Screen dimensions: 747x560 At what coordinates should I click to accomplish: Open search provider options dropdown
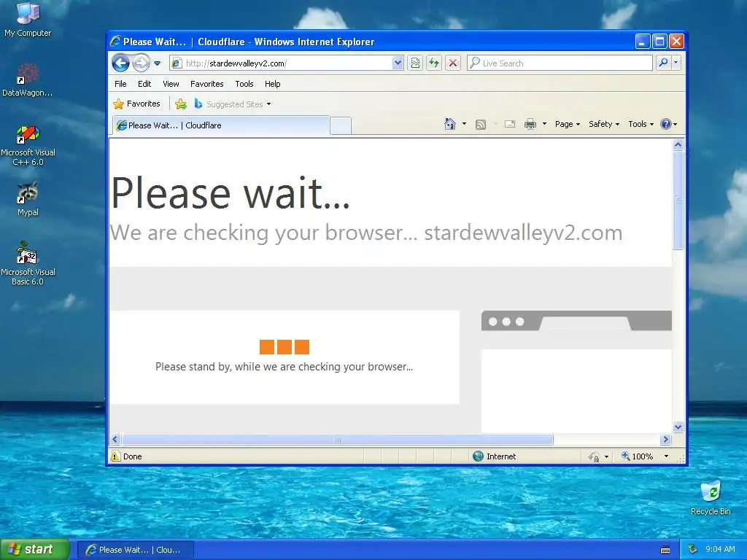(676, 63)
